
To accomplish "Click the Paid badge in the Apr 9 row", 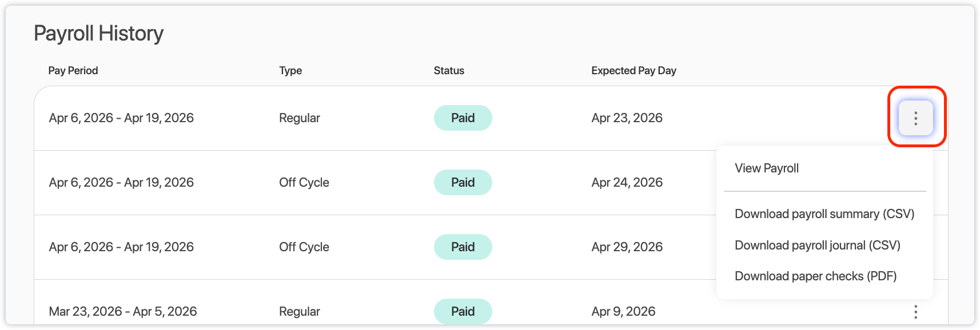I will 463,312.
